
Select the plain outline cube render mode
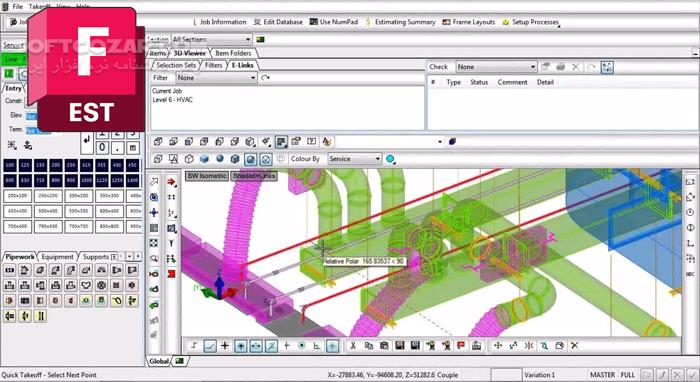[x=189, y=159]
